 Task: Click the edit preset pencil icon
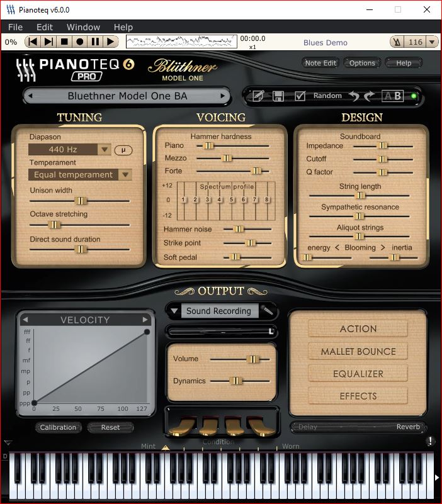258,96
